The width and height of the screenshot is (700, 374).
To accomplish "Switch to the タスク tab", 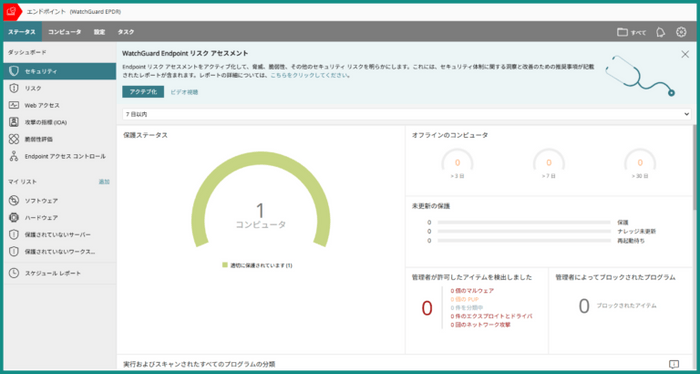I will pyautogui.click(x=126, y=32).
